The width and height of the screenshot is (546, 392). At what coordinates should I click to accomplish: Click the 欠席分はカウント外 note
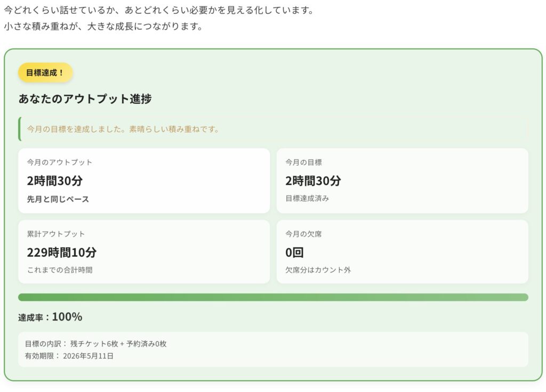click(x=318, y=270)
